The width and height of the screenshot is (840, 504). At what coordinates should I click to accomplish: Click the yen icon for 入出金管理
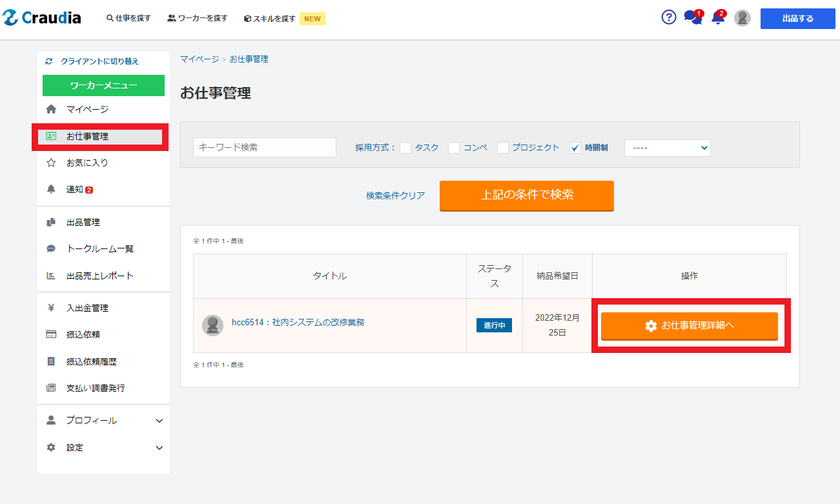51,308
